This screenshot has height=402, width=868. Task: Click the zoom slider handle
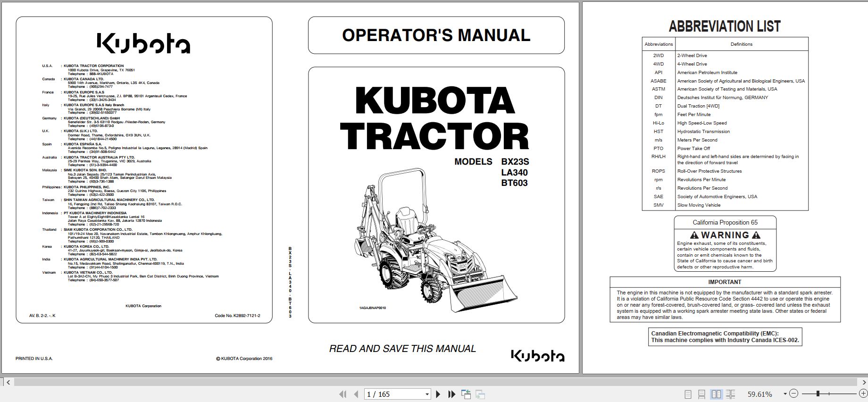coord(818,394)
